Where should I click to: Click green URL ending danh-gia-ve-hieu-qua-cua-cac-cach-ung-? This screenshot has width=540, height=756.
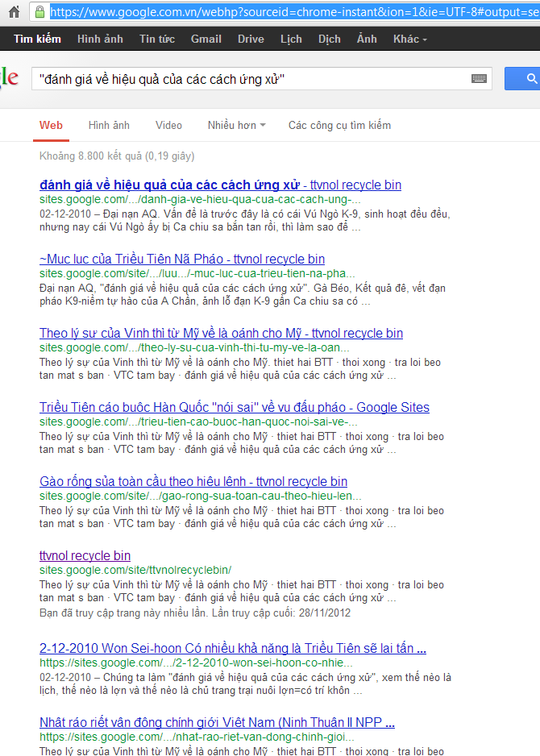point(200,200)
